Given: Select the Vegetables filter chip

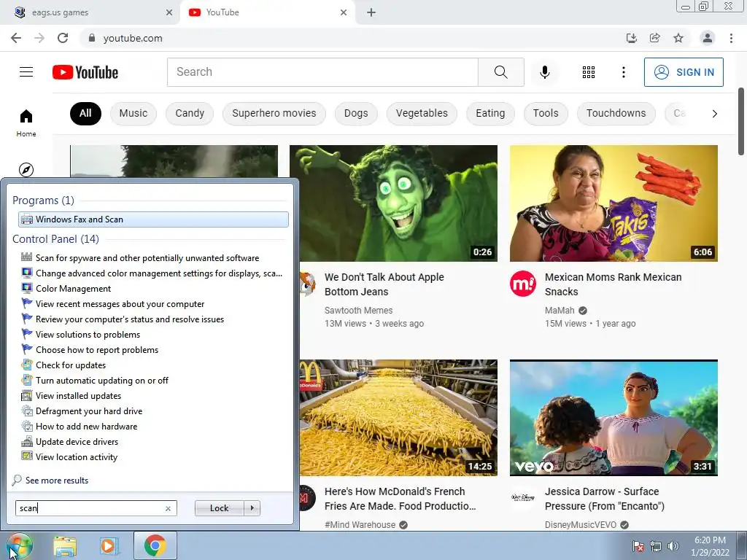Looking at the screenshot, I should (422, 113).
